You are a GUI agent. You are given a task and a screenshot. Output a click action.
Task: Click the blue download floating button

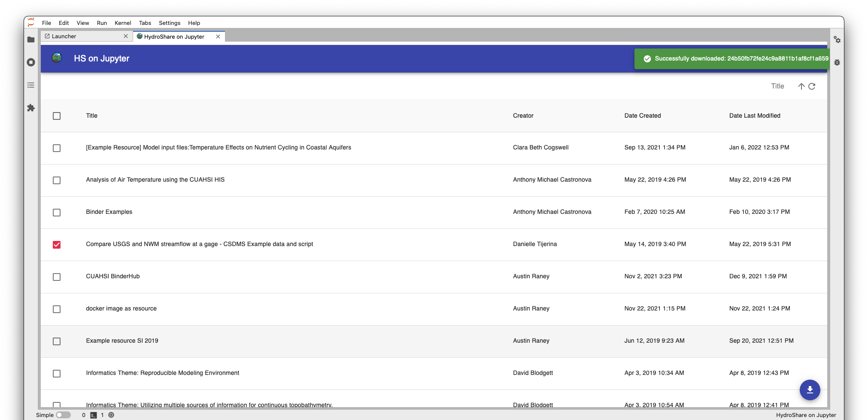pyautogui.click(x=810, y=390)
